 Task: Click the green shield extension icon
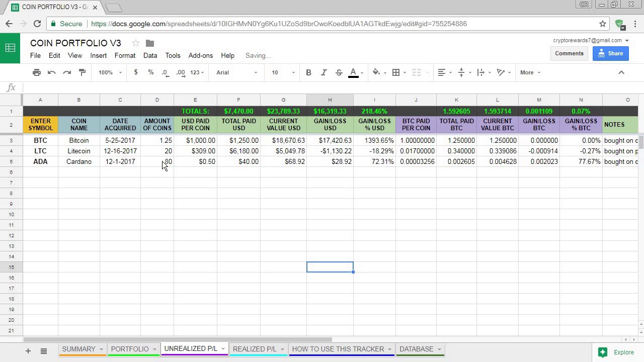click(x=619, y=24)
